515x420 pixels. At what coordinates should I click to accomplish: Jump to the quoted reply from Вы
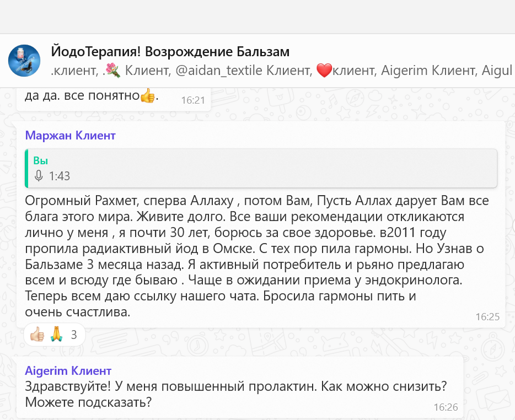point(261,169)
